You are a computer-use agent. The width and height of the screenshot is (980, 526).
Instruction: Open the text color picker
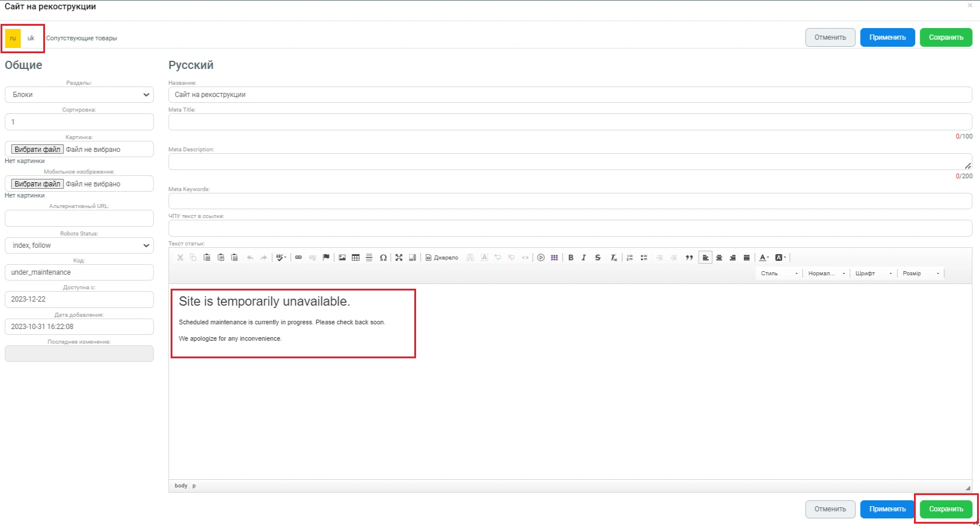pyautogui.click(x=764, y=258)
